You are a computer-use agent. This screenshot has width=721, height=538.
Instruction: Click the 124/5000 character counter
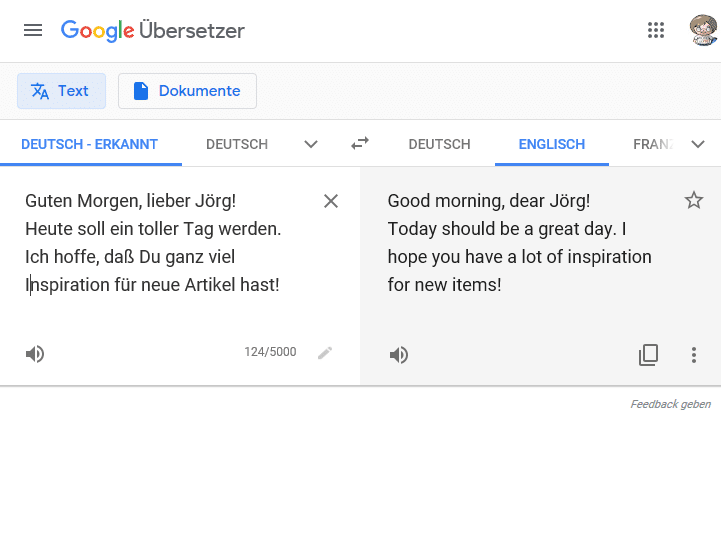click(x=270, y=352)
